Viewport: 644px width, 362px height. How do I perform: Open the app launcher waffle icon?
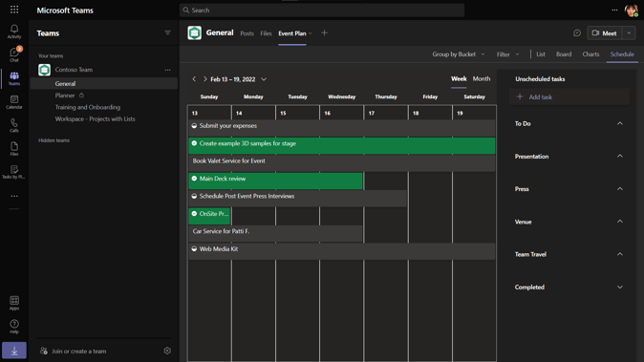[14, 9]
